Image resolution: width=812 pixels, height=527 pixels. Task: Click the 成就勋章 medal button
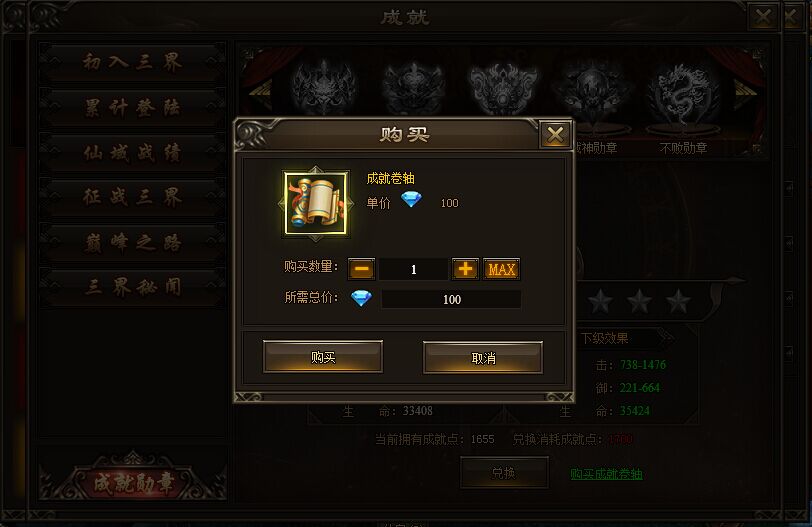point(133,483)
